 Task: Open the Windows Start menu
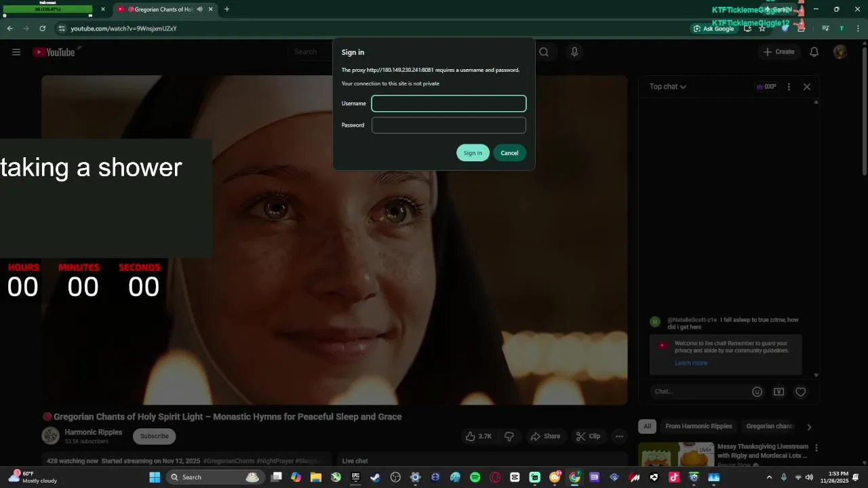pos(155,477)
